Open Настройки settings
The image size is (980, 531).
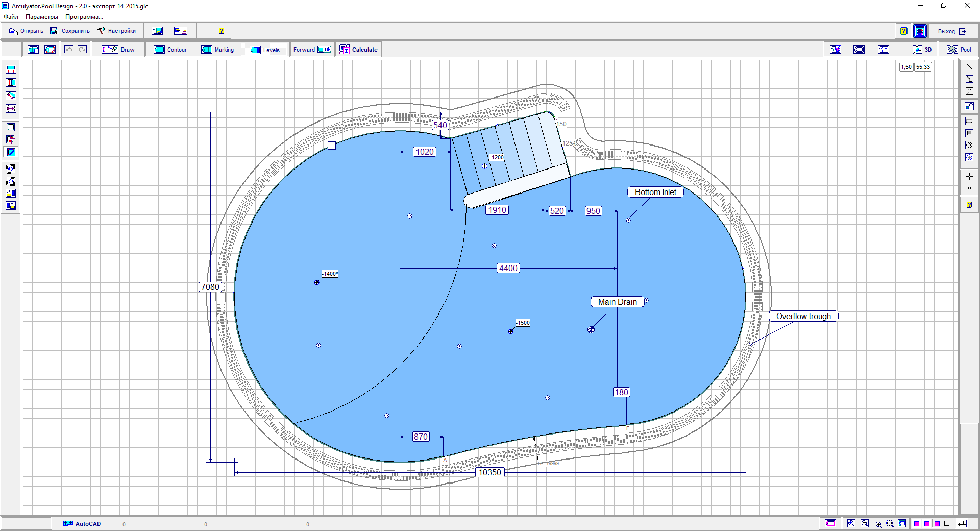[116, 31]
